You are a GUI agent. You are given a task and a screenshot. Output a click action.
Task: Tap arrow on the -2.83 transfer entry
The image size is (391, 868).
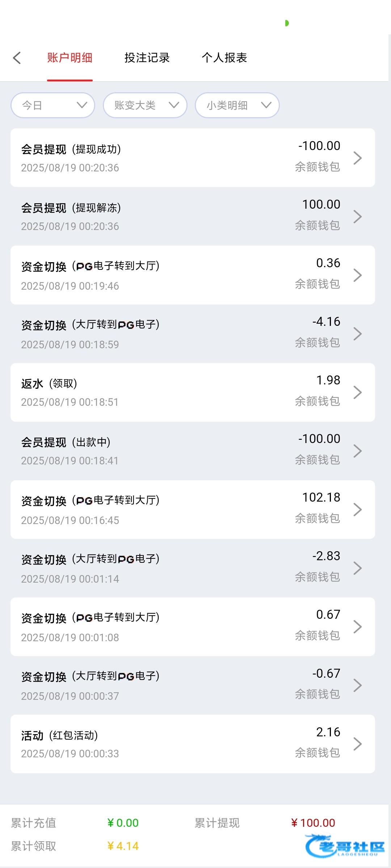point(357,568)
